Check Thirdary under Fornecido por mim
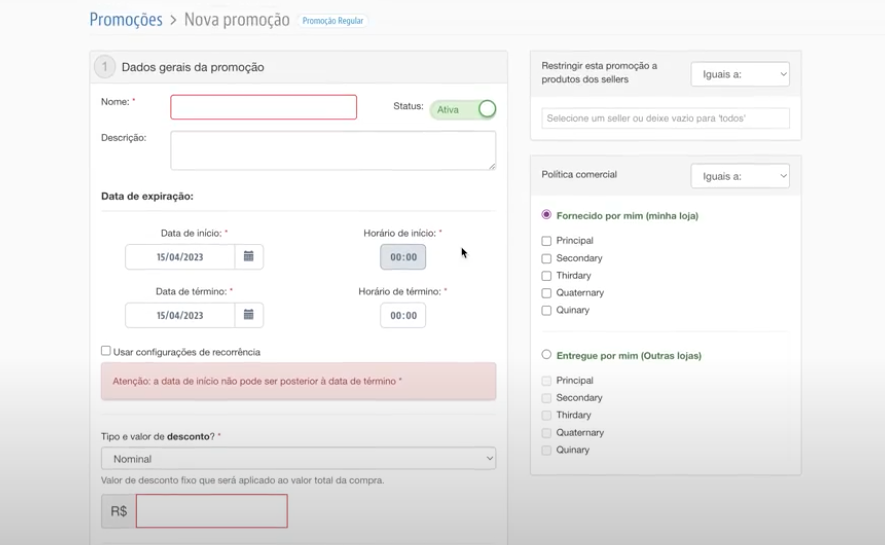 click(x=546, y=276)
